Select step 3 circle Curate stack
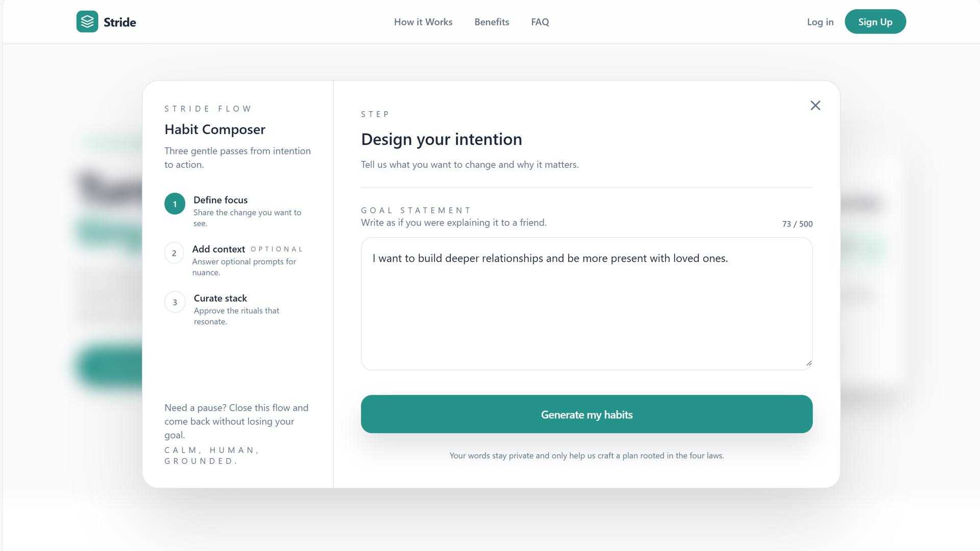The width and height of the screenshot is (980, 551). coord(175,302)
